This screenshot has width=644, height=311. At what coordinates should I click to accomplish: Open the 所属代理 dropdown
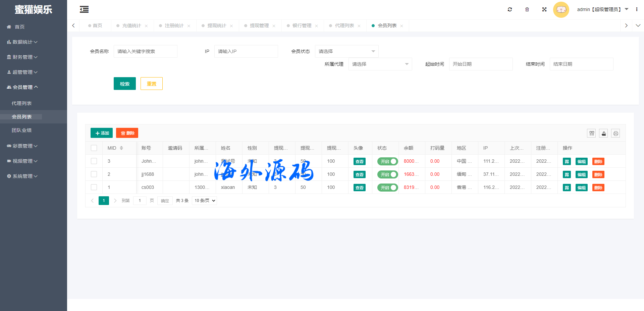pos(380,64)
